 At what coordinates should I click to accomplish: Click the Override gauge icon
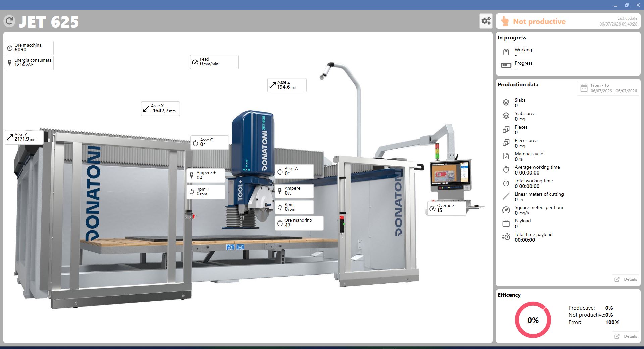(432, 208)
